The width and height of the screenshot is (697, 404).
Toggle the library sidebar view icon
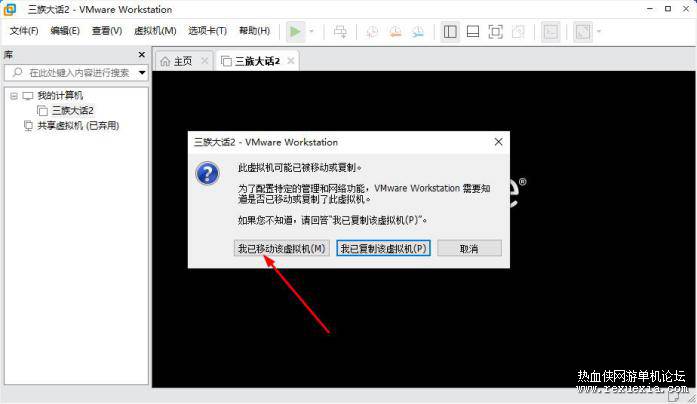coord(450,32)
